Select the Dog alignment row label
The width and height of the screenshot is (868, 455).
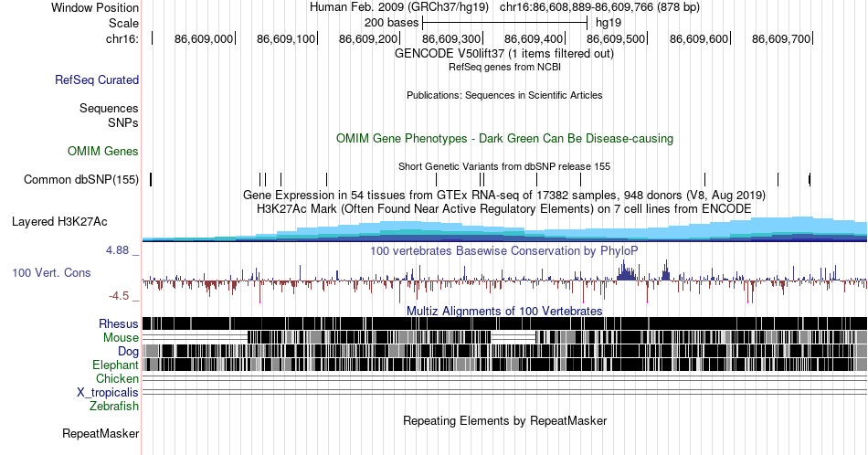point(129,352)
